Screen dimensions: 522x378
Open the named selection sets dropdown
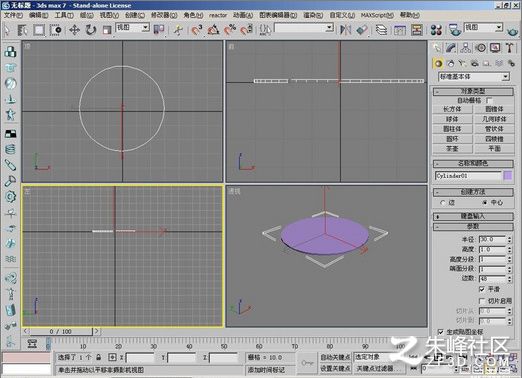pos(303,28)
